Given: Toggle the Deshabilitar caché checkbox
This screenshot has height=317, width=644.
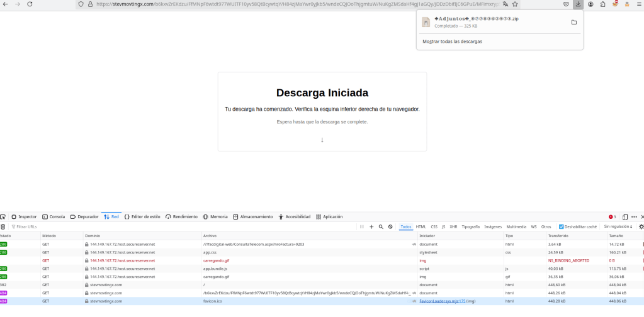Looking at the screenshot, I should pos(562,226).
